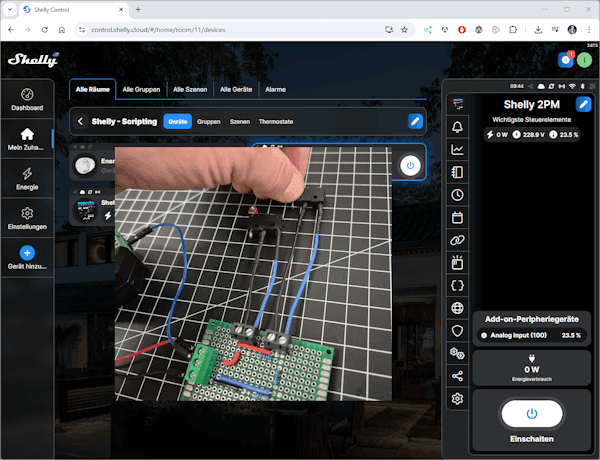The width and height of the screenshot is (600, 460).
Task: Open the share icon in device sidebar
Action: pos(458,376)
